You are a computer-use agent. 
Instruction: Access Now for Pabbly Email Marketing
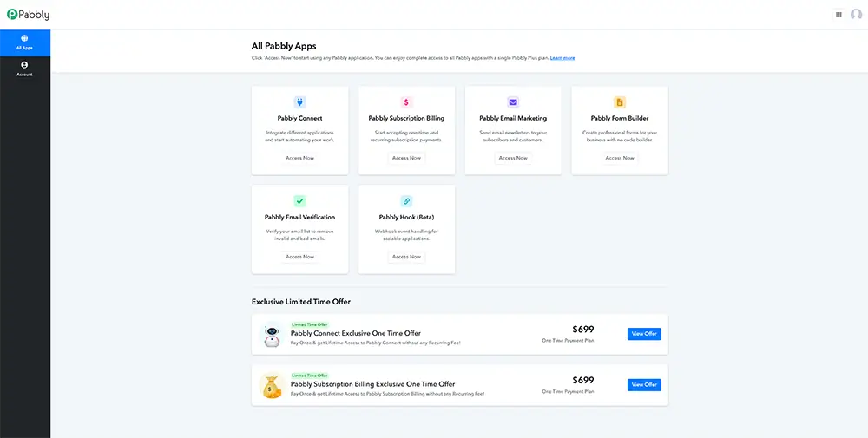(x=513, y=158)
